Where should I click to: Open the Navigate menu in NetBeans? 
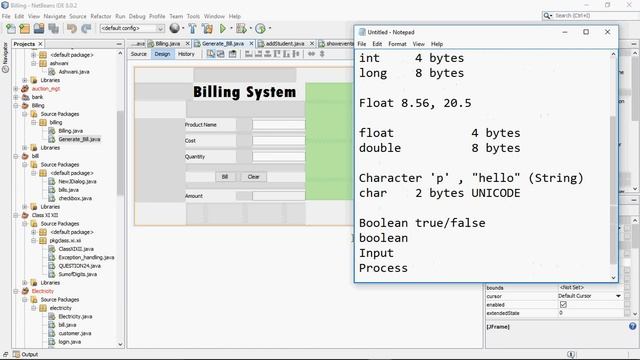click(55, 16)
